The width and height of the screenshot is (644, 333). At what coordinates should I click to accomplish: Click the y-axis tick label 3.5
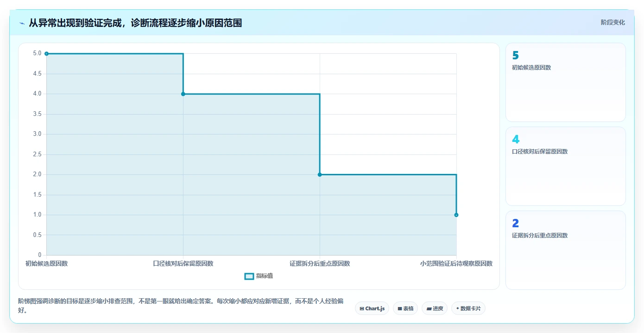click(x=37, y=114)
